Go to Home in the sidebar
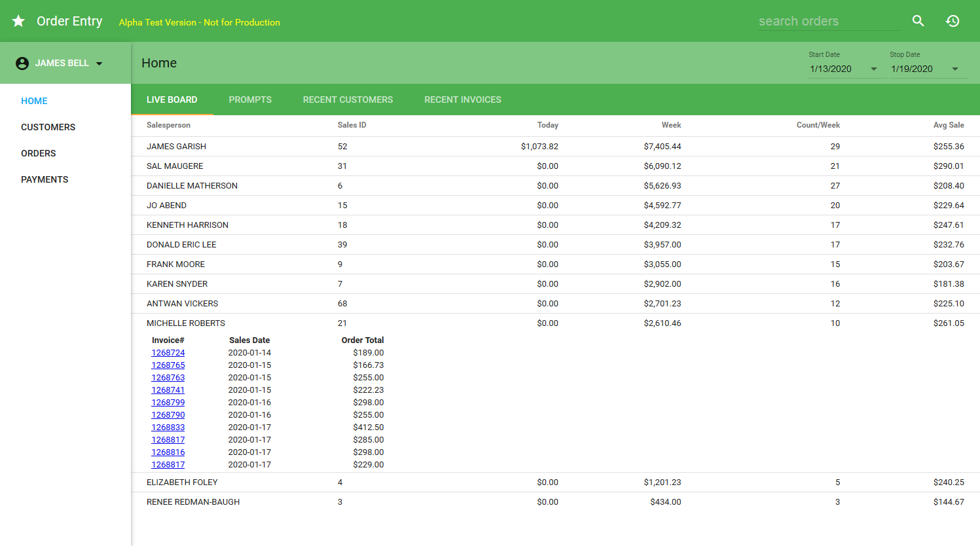980x546 pixels. 34,101
